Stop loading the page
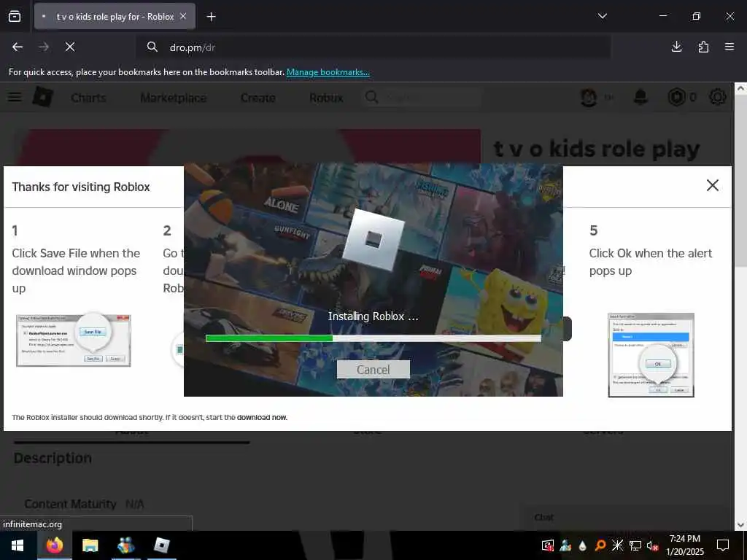Screen dimensions: 747x560 [70, 47]
